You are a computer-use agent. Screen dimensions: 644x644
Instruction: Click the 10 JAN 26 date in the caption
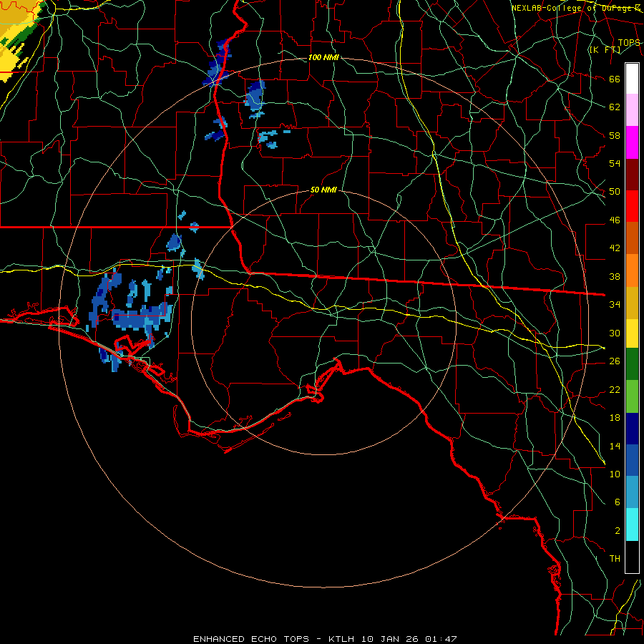tap(391, 639)
